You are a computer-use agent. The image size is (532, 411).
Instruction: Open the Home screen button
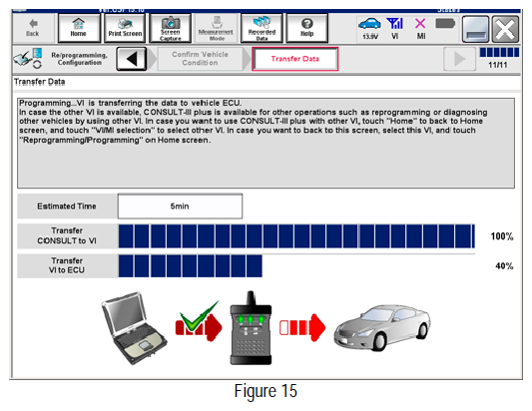(79, 28)
